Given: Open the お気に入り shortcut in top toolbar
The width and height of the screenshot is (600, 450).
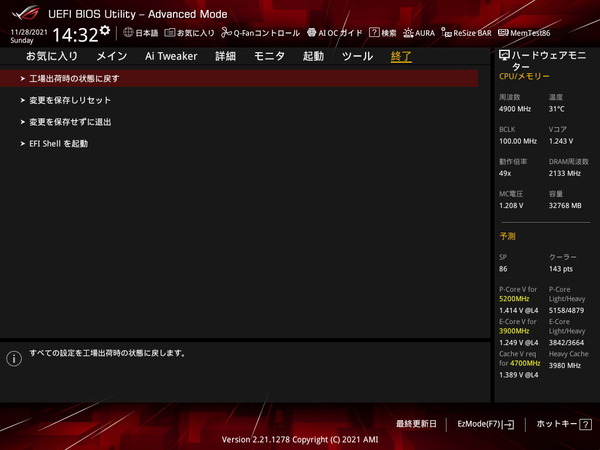Looking at the screenshot, I should (x=189, y=33).
